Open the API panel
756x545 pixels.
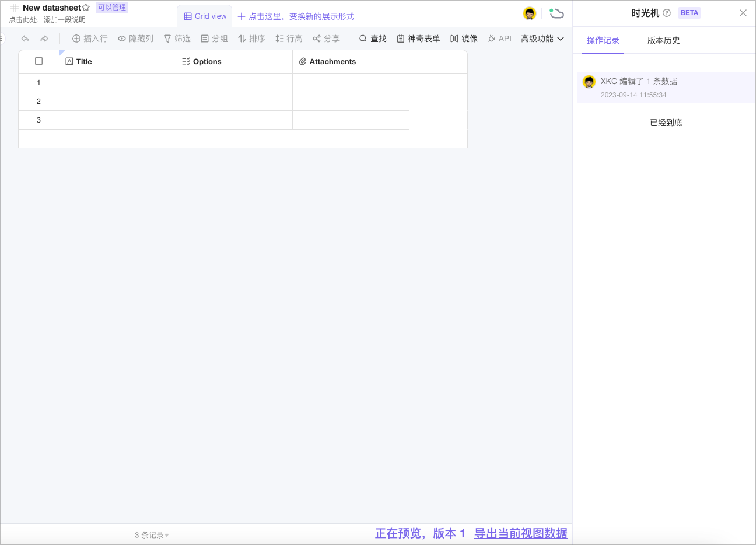pyautogui.click(x=499, y=39)
